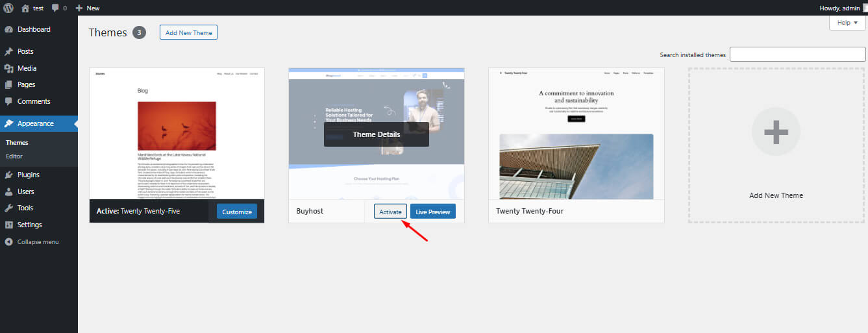Click Add New Theme button at top

click(x=188, y=32)
